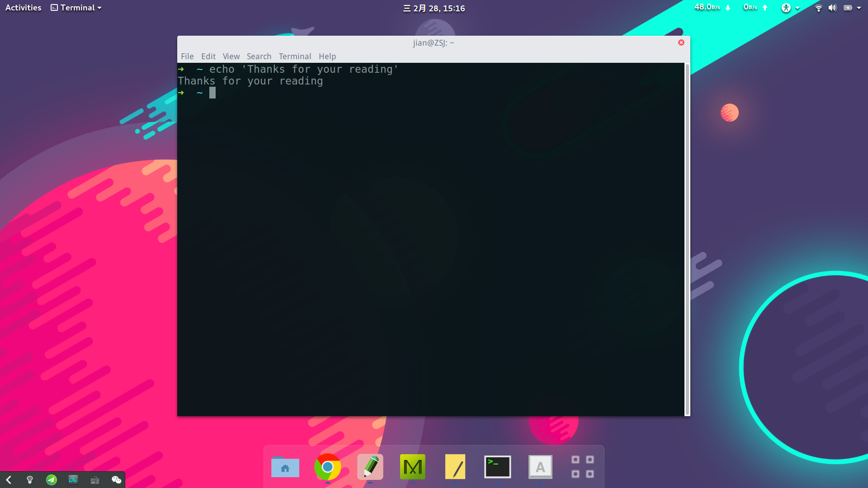
Task: Click the battery status icon
Action: tap(848, 8)
